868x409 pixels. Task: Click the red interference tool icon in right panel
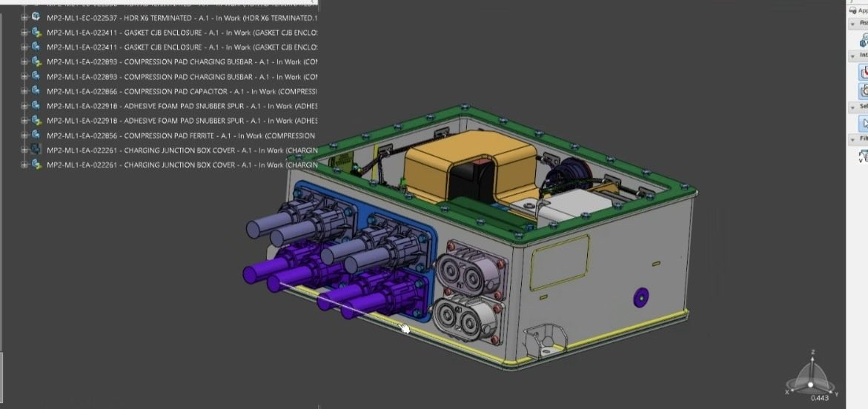[x=864, y=72]
